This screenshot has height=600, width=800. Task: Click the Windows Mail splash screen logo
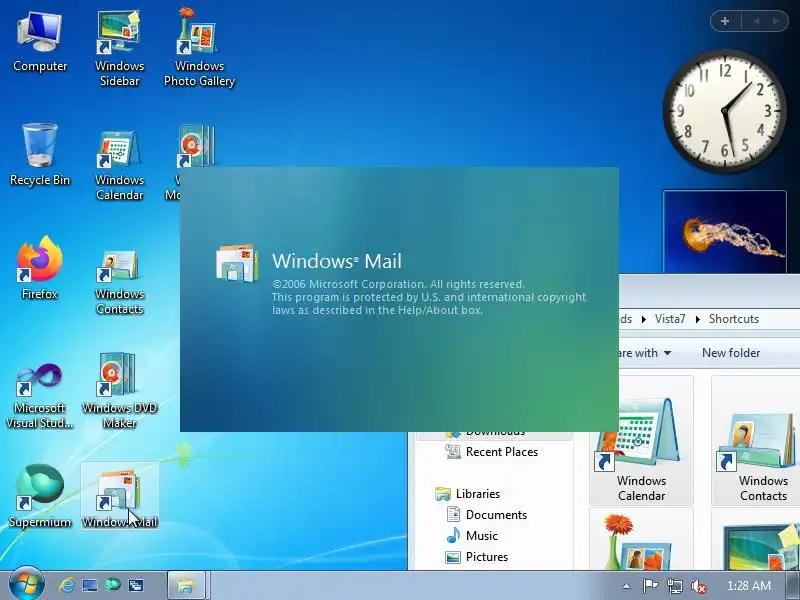pos(237,263)
